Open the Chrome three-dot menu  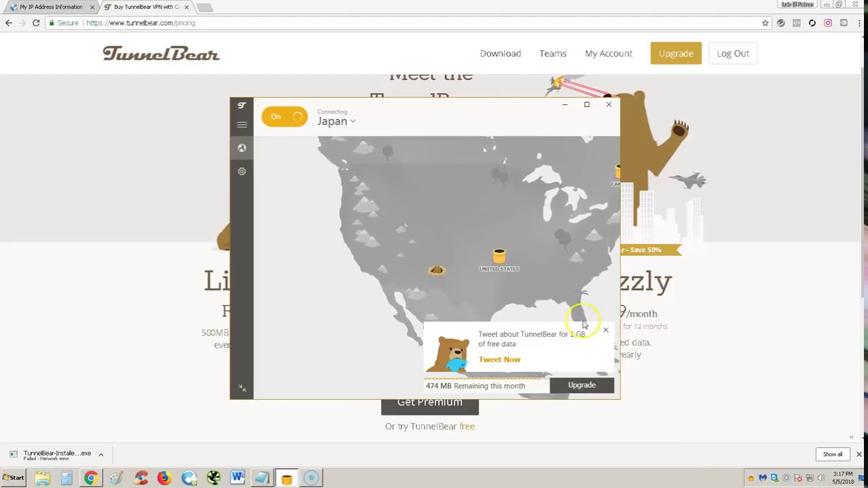coord(859,23)
